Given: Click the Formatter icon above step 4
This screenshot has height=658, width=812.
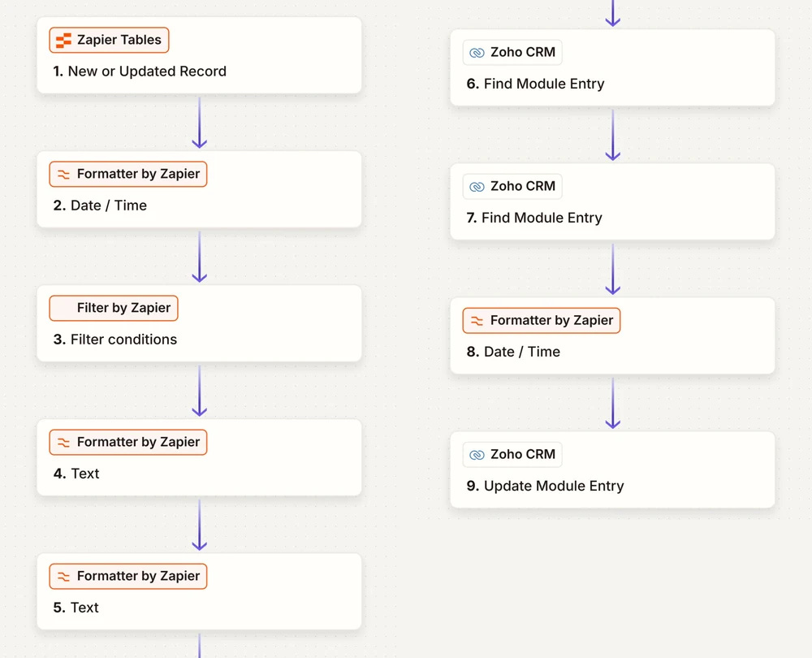Looking at the screenshot, I should click(x=63, y=443).
